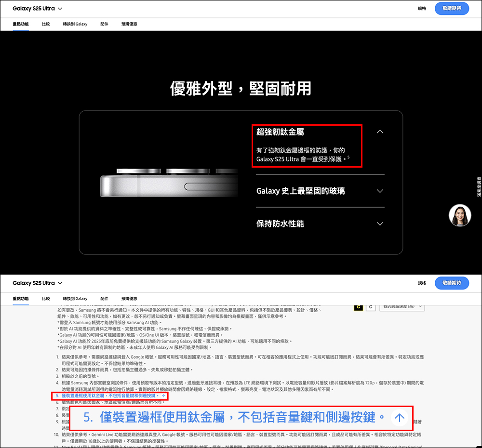Click disclaimer line Galaxy AI 功能於 2025年底前免費
Viewport: 482px width, 448px height.
click(174, 342)
